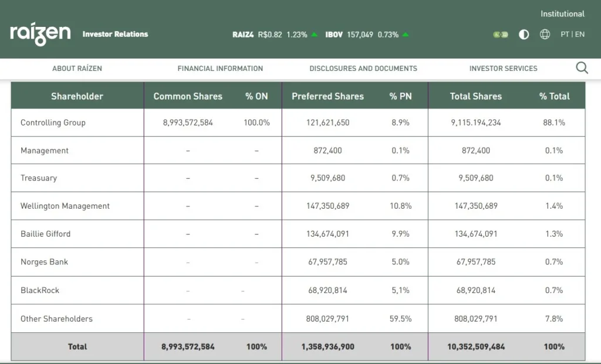This screenshot has height=364, width=601.
Task: Switch language to EN
Action: click(x=580, y=34)
